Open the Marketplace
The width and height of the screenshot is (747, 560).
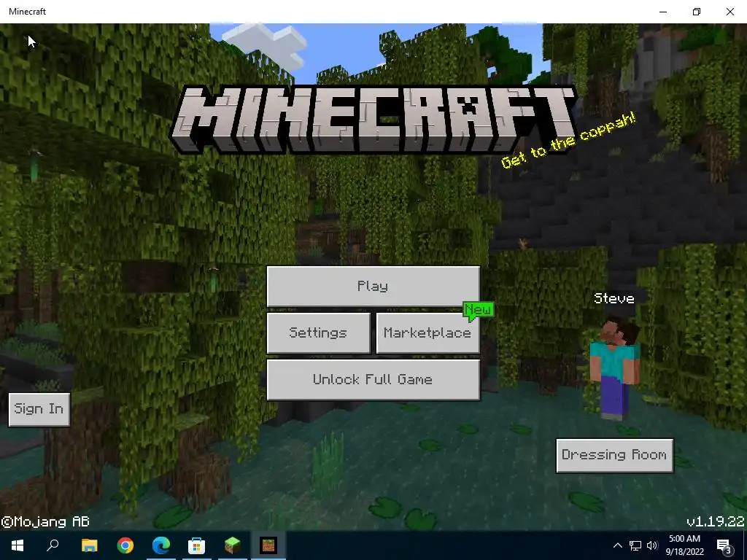coord(427,332)
